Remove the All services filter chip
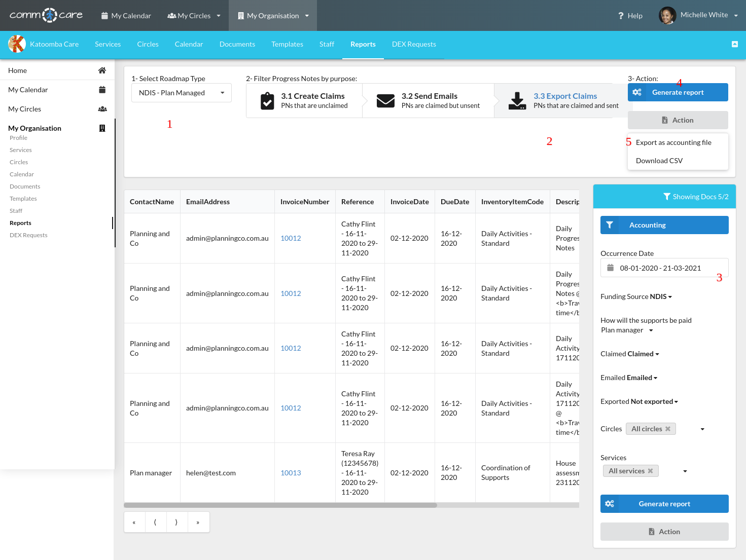Image resolution: width=746 pixels, height=560 pixels. [650, 470]
